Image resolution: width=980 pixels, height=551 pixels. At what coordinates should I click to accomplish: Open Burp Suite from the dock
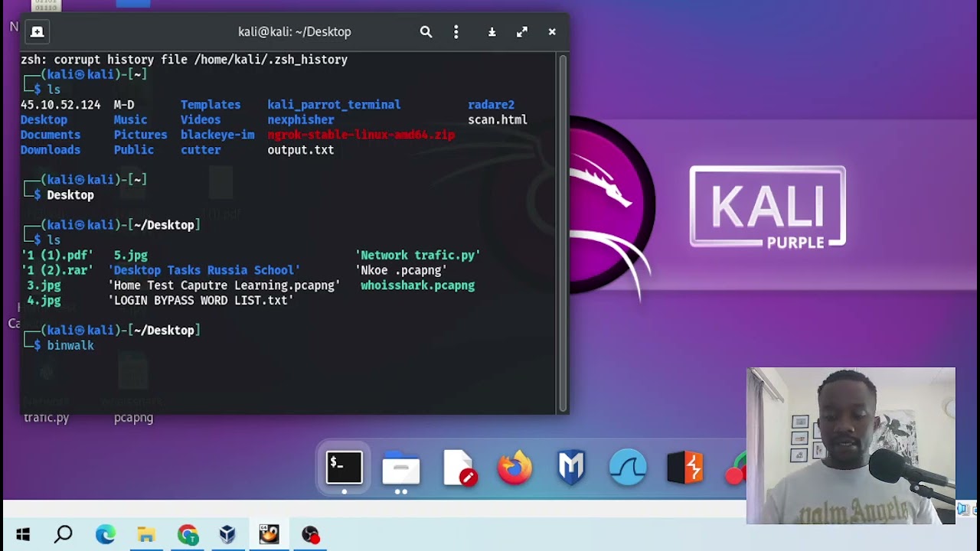pos(684,468)
